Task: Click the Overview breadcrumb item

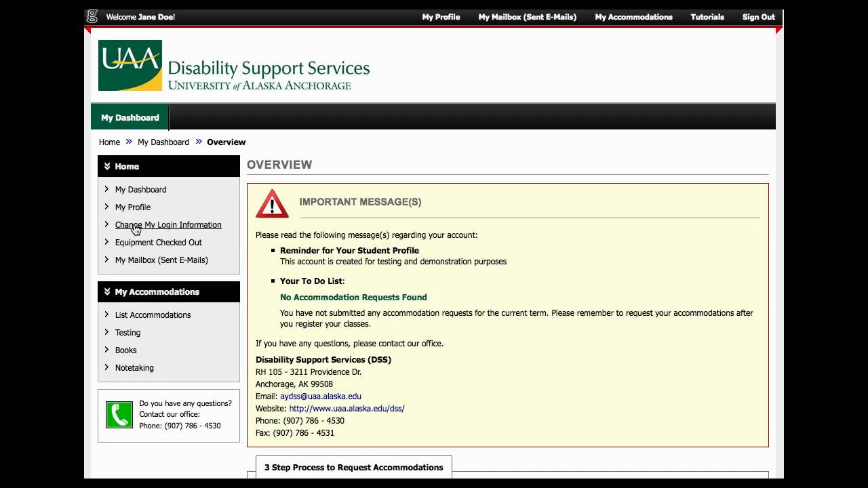Action: click(226, 142)
